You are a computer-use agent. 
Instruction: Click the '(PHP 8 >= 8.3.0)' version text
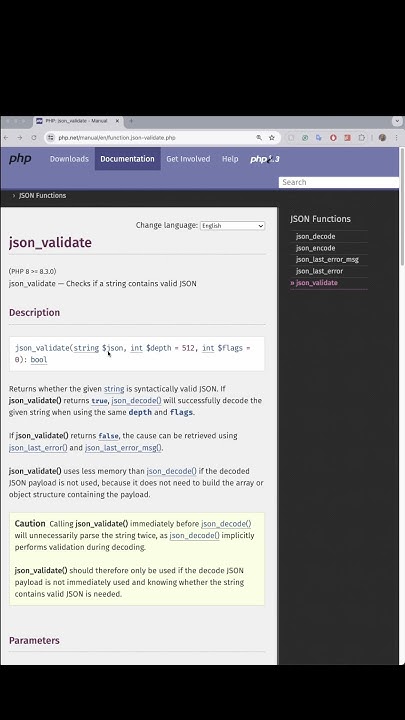pyautogui.click(x=33, y=271)
